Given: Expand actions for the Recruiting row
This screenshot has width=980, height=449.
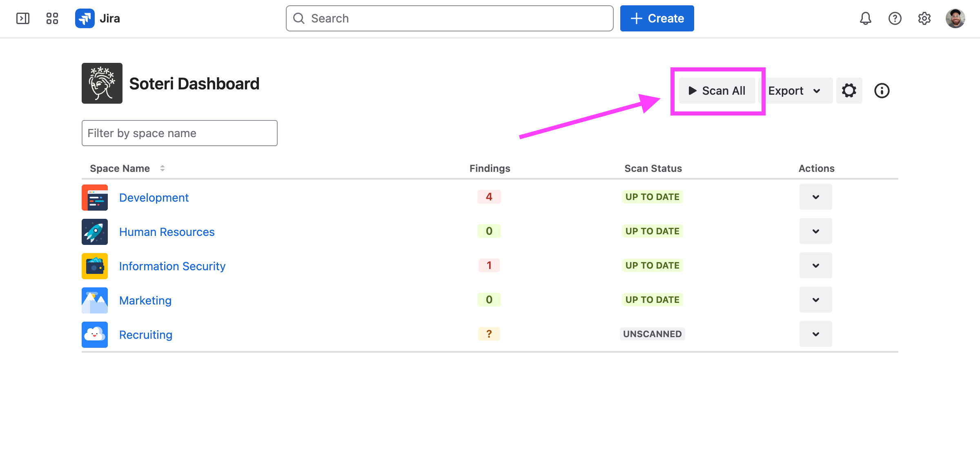Looking at the screenshot, I should [815, 334].
